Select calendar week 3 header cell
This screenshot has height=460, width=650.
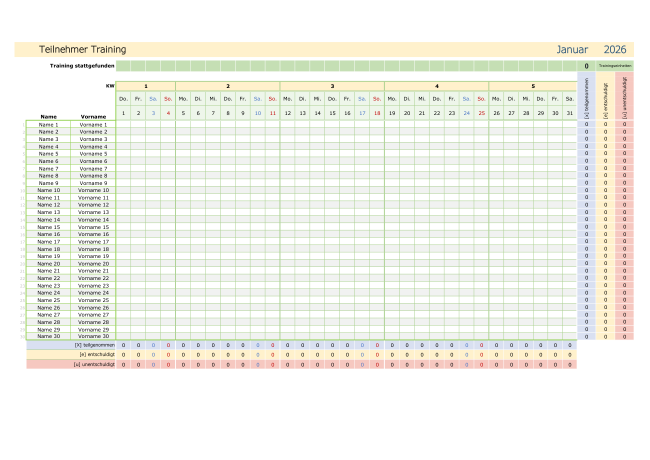pos(332,86)
